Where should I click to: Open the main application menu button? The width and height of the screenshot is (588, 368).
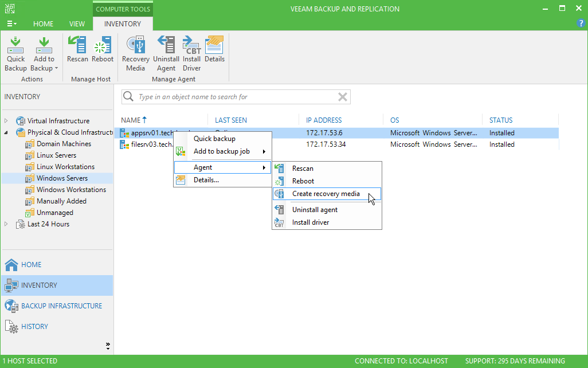[11, 24]
